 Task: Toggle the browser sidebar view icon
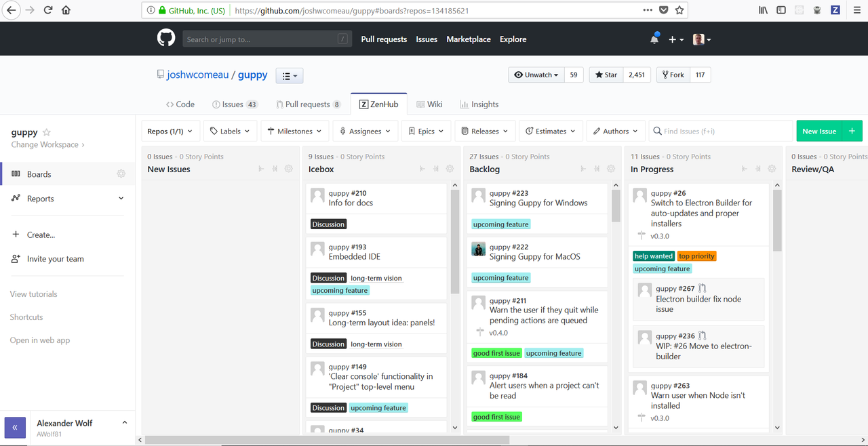click(781, 10)
